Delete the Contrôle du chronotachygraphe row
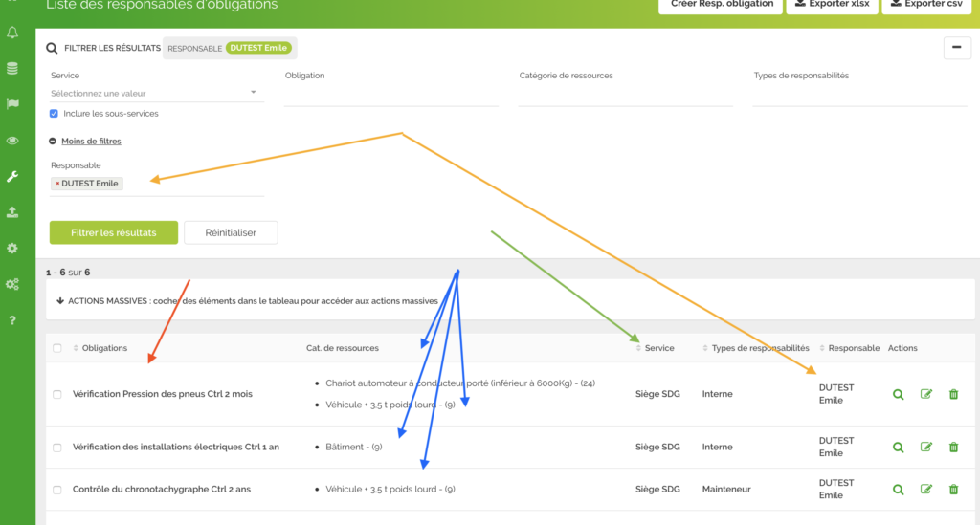Viewport: 980px width, 525px height. point(953,490)
